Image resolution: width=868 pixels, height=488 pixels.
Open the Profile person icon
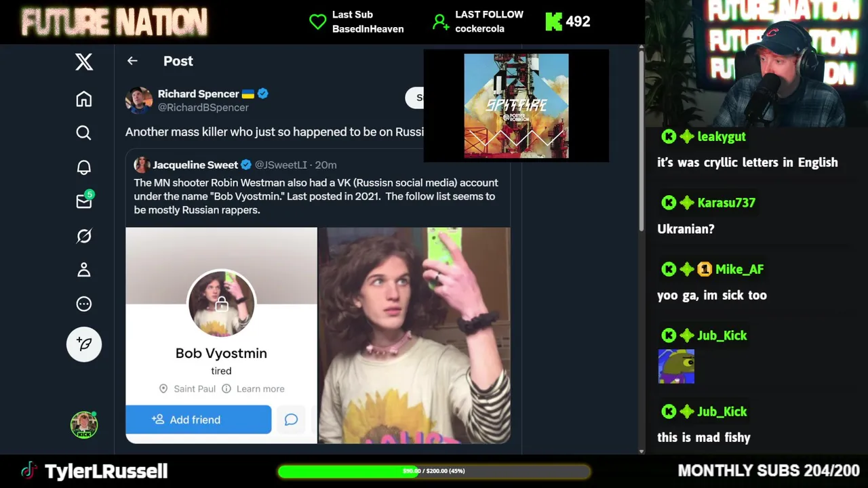click(84, 270)
